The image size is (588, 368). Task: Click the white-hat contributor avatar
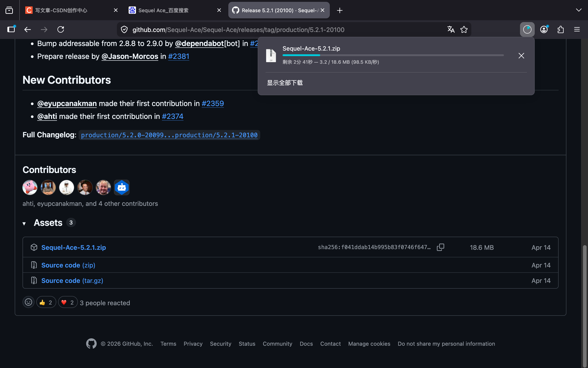67,187
